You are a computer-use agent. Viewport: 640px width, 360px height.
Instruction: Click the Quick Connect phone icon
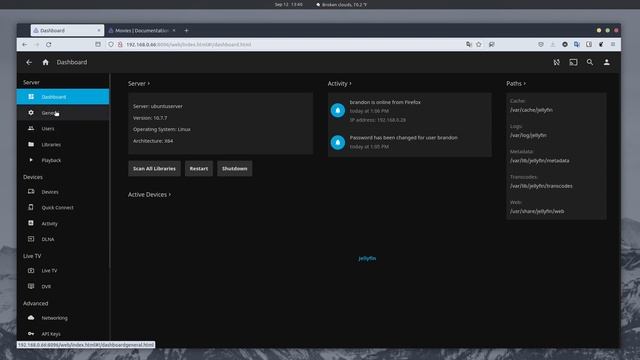(31, 207)
